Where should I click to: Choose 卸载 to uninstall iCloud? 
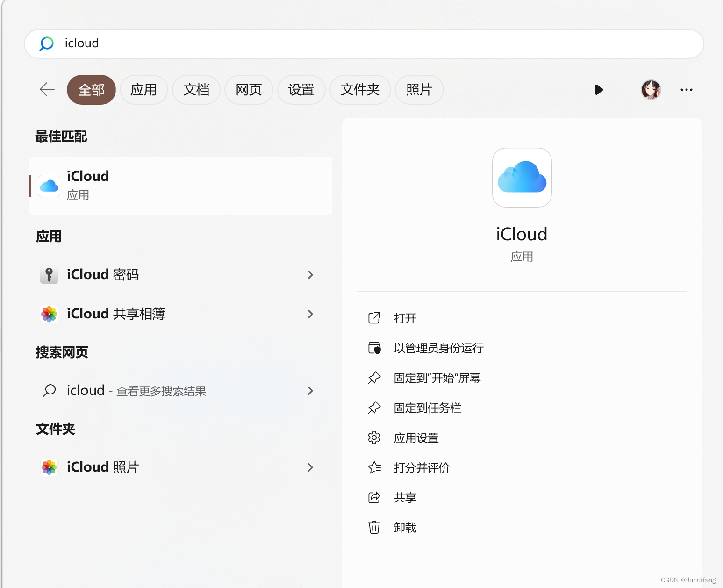click(405, 528)
